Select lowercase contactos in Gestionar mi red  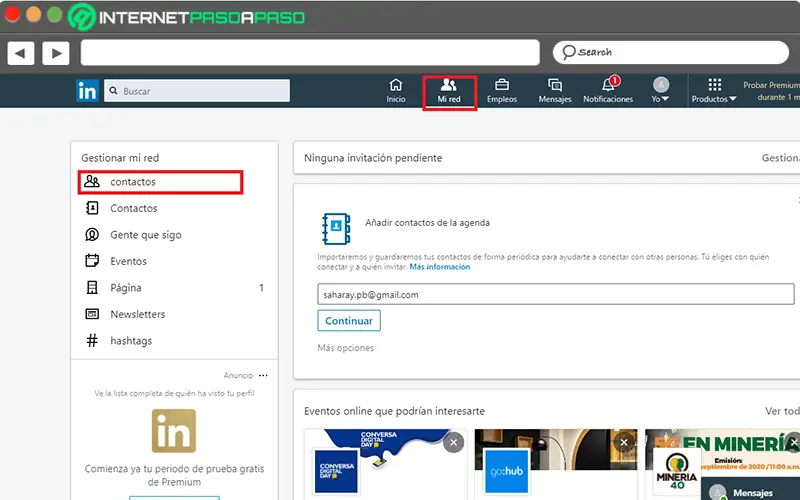tap(160, 182)
